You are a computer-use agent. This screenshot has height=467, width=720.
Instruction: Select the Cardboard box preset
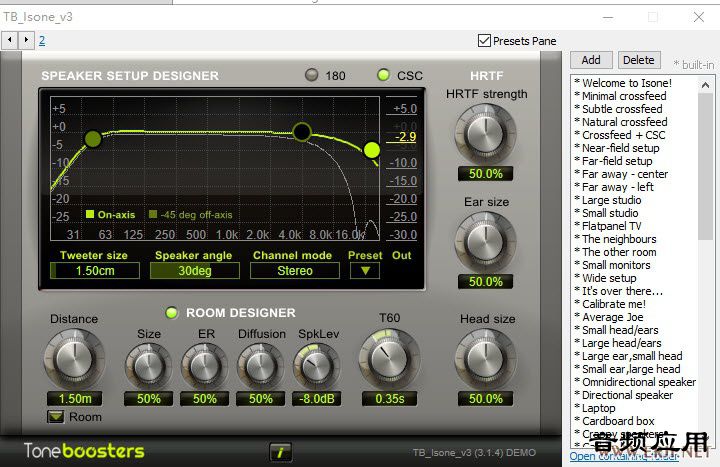click(x=614, y=421)
